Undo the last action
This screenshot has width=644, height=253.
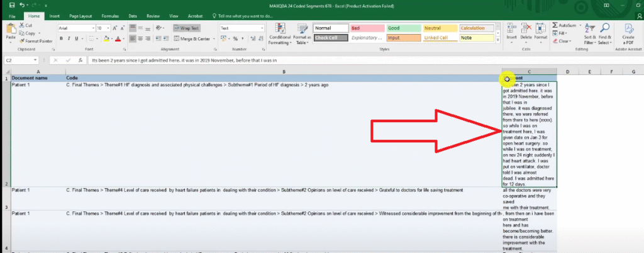tap(21, 5)
